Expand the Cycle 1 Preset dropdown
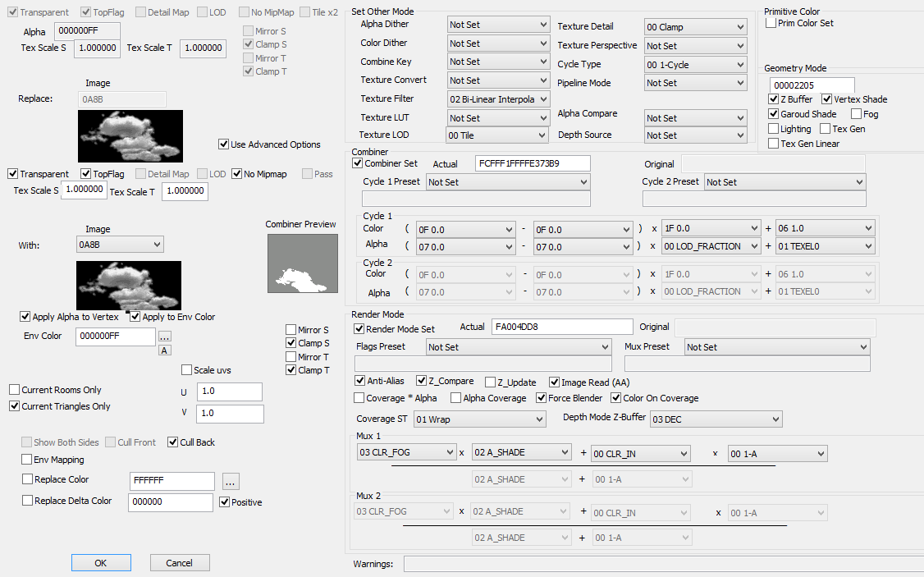This screenshot has width=924, height=577. tap(508, 182)
